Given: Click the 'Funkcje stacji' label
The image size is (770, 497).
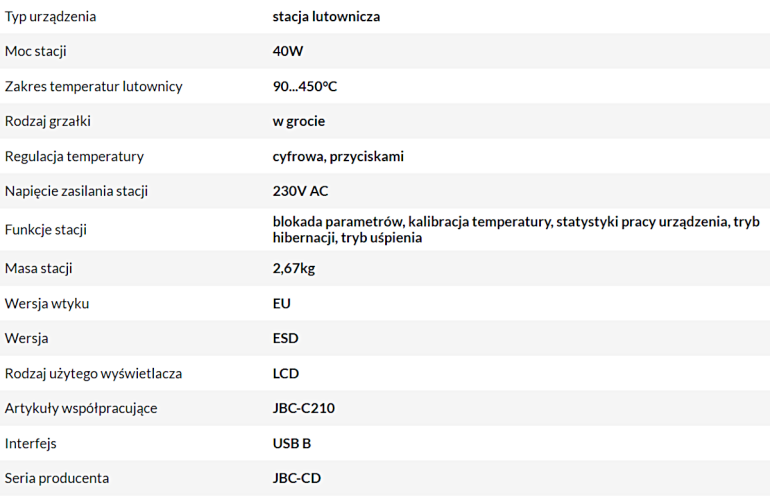Looking at the screenshot, I should pos(45,229).
